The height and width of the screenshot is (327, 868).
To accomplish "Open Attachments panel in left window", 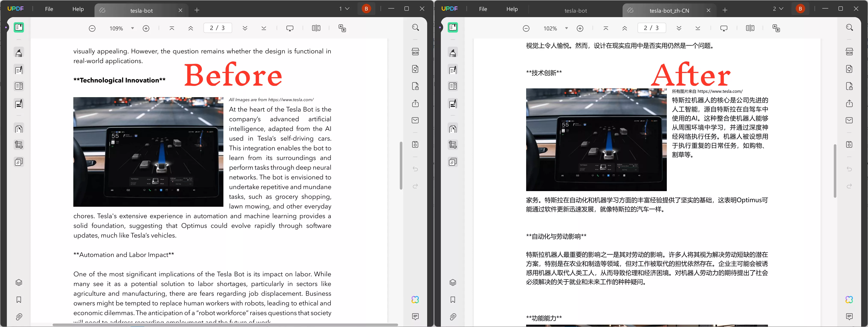I will [19, 317].
